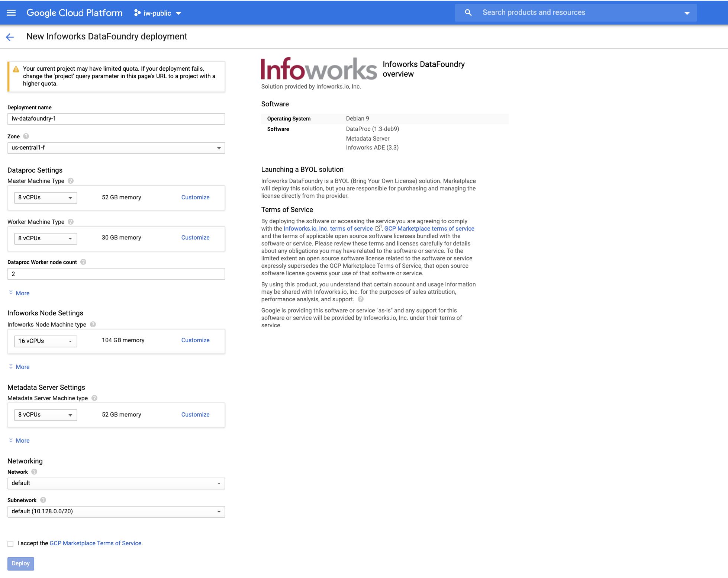Open the Zone us-central1-f dropdown
The height and width of the screenshot is (578, 728).
point(116,148)
